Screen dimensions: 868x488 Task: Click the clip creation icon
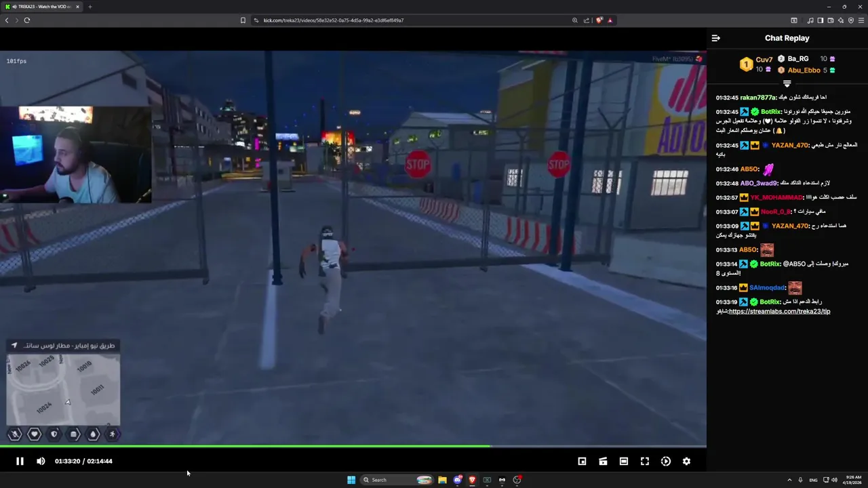point(603,461)
